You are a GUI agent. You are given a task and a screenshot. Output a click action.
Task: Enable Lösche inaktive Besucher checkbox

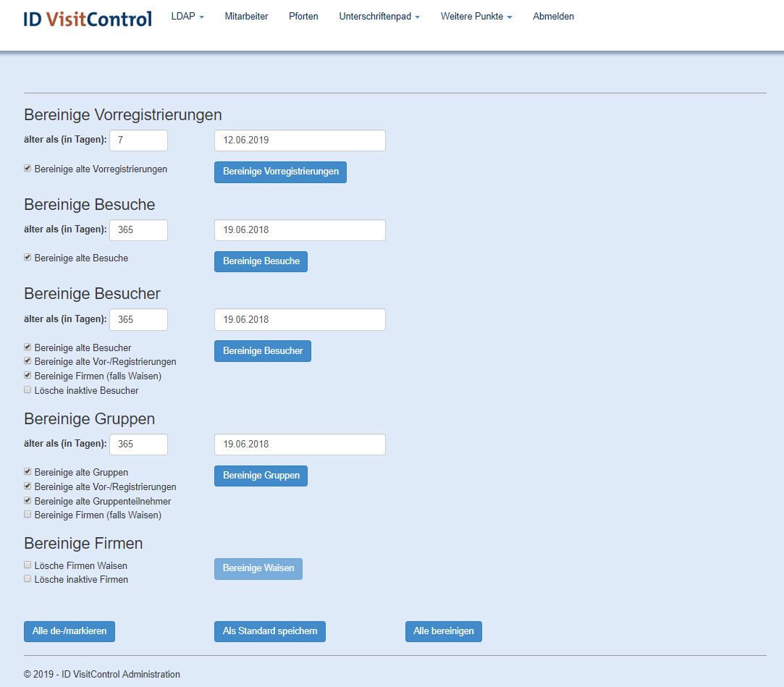(x=28, y=389)
